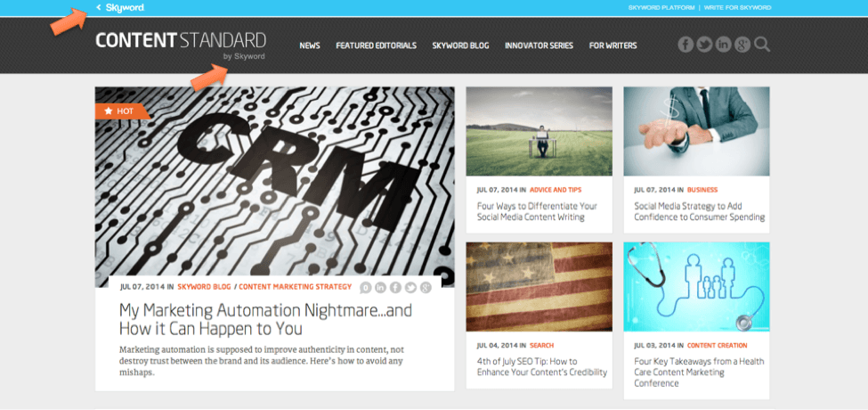Share featured post on Facebook
The width and height of the screenshot is (868, 410).
pyautogui.click(x=395, y=288)
